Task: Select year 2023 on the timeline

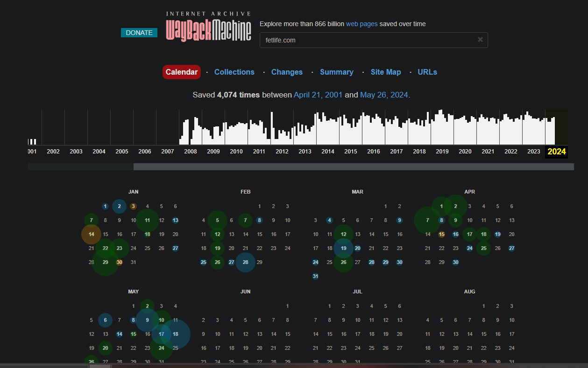Action: pos(534,152)
